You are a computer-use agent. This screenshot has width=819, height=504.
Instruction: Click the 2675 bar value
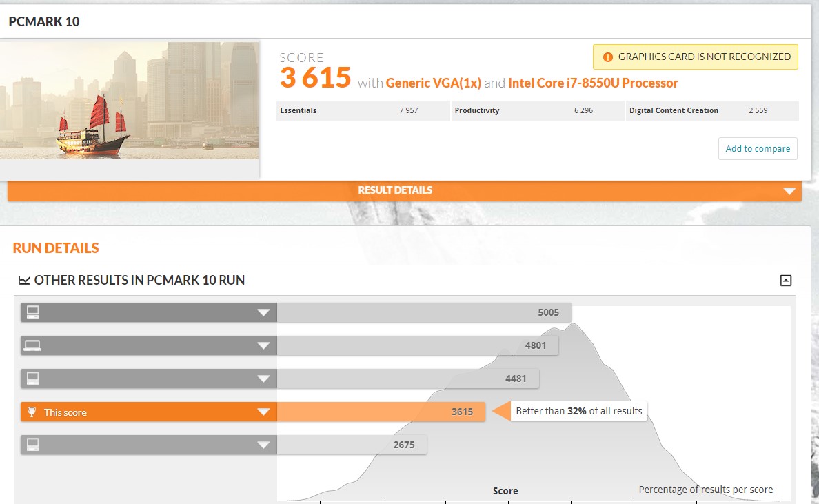[x=404, y=445]
